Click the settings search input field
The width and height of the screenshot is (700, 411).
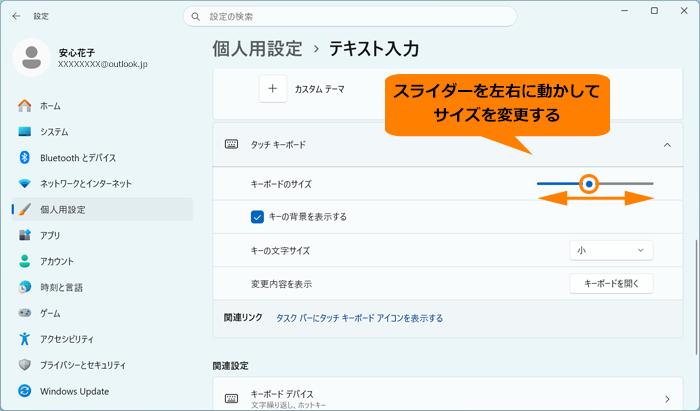pyautogui.click(x=350, y=17)
